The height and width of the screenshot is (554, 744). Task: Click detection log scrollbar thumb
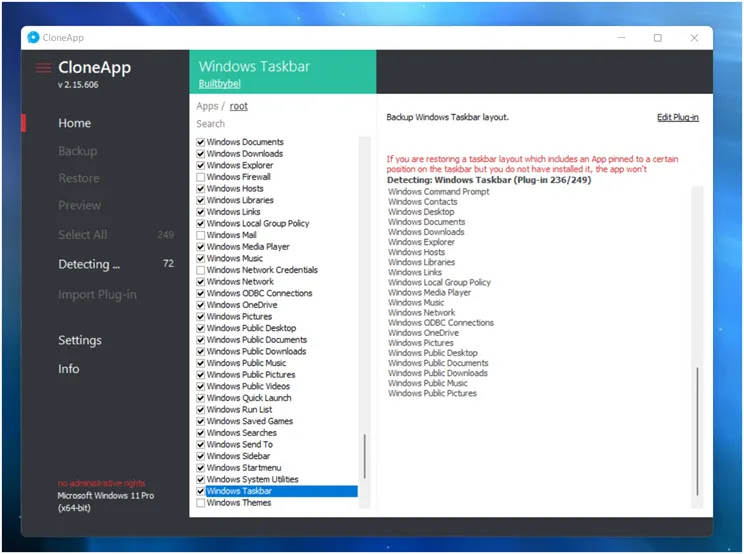pyautogui.click(x=698, y=432)
